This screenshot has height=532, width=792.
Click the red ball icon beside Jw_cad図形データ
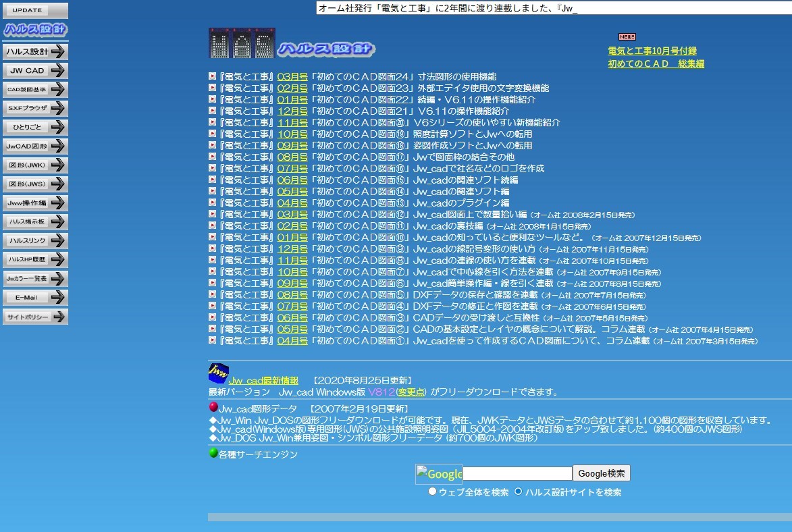click(213, 406)
